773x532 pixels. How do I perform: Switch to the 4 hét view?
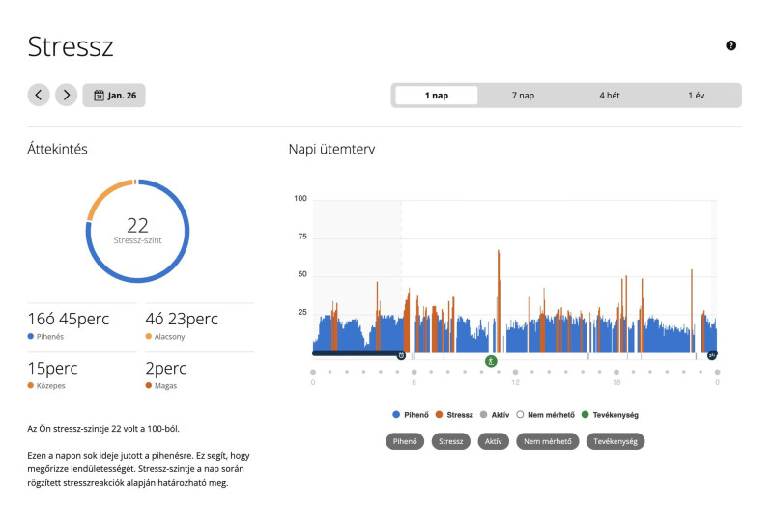click(609, 96)
